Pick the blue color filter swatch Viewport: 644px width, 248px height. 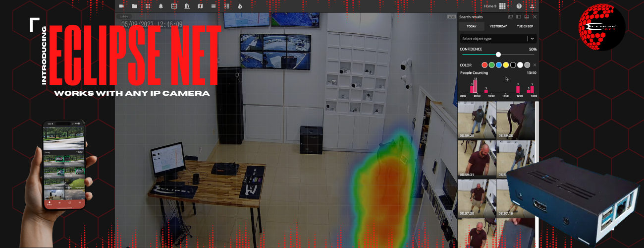pos(499,65)
